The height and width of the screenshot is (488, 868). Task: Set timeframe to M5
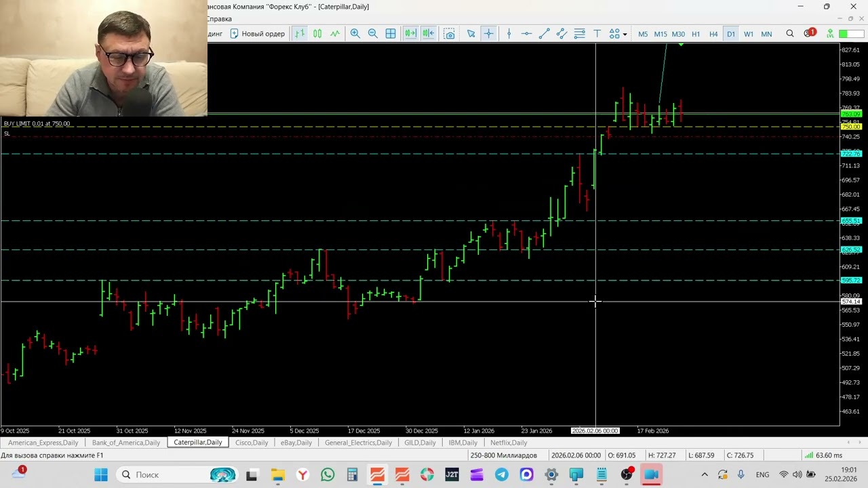pyautogui.click(x=643, y=34)
